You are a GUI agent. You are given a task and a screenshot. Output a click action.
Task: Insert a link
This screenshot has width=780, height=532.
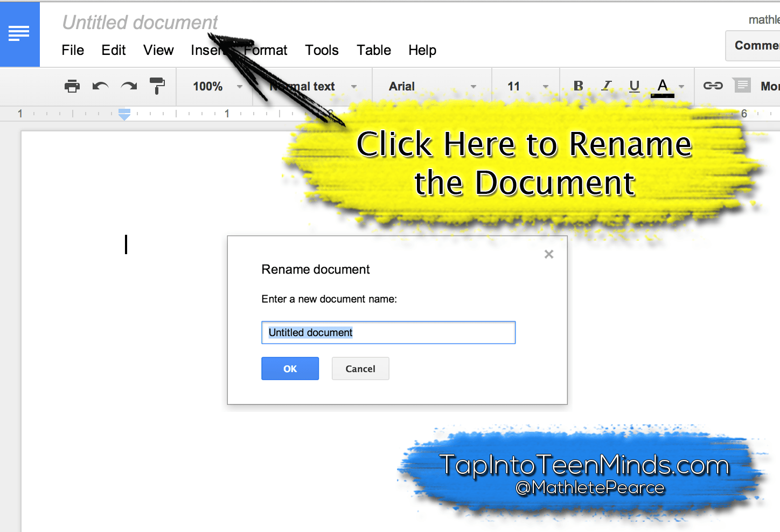click(x=713, y=86)
